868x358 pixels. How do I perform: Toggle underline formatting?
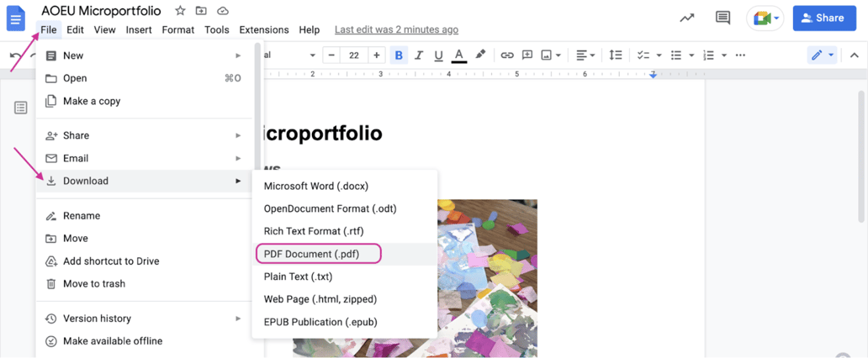438,55
